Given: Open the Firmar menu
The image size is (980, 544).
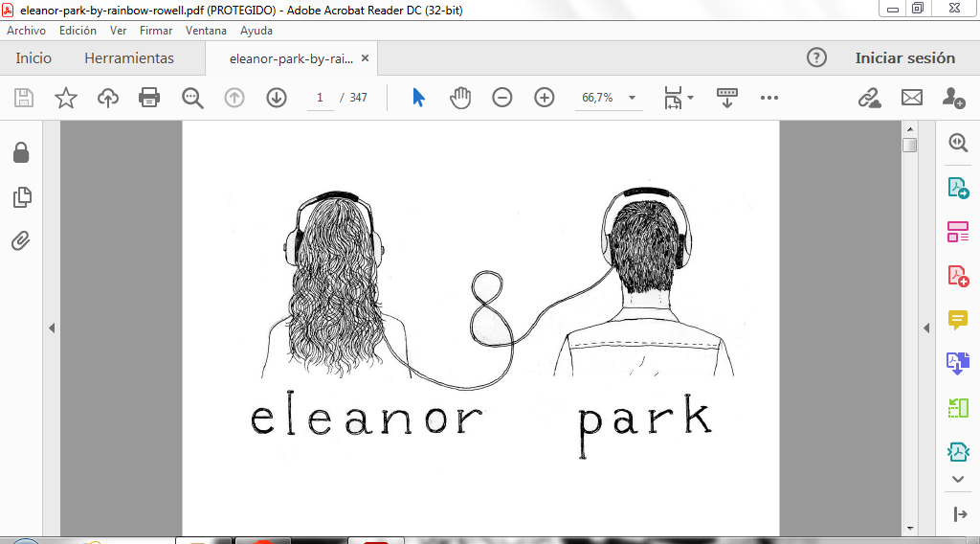Looking at the screenshot, I should (x=156, y=30).
